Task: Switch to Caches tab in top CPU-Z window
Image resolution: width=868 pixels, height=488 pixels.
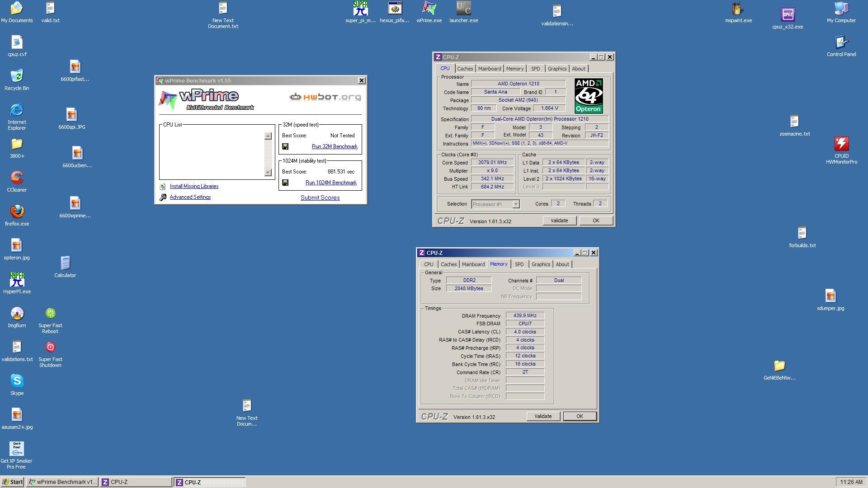Action: 465,69
